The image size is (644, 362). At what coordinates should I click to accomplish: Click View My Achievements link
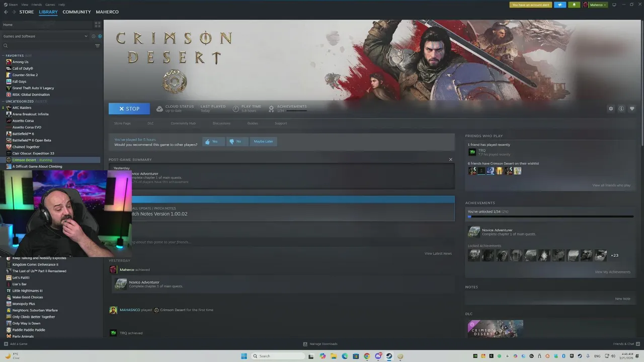coord(612,272)
